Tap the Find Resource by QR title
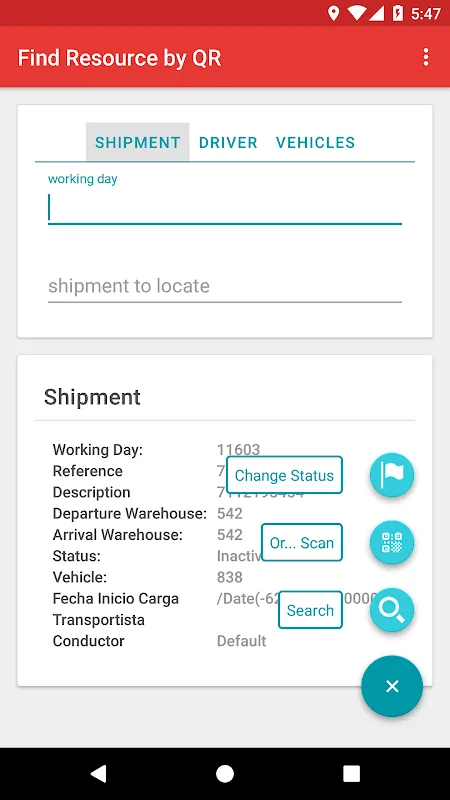This screenshot has height=800, width=450. (x=120, y=58)
